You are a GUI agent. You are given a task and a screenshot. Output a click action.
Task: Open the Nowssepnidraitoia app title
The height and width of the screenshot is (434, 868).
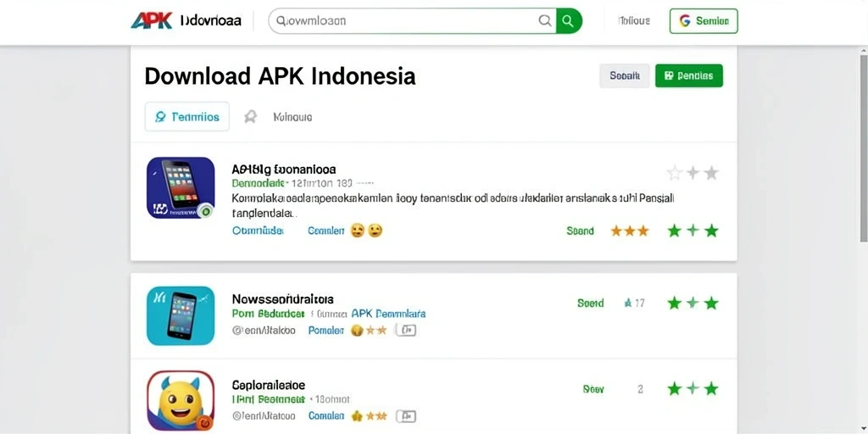pyautogui.click(x=283, y=299)
